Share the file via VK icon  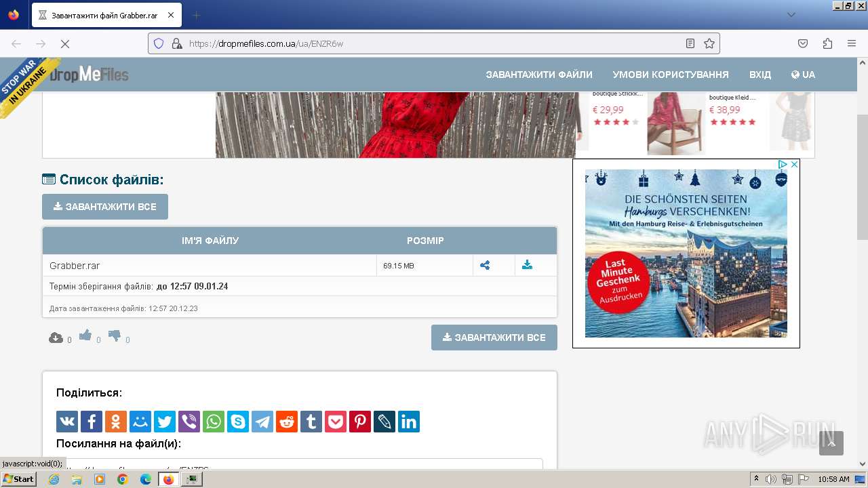(x=67, y=422)
